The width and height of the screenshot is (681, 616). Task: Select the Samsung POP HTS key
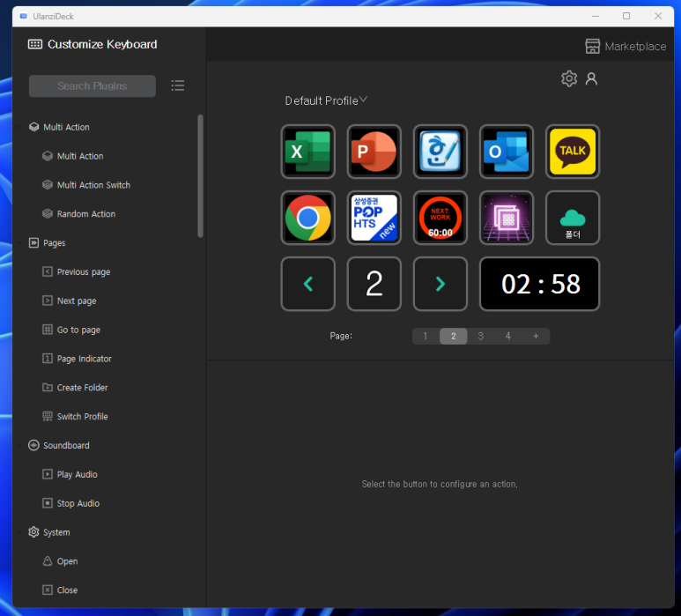[374, 218]
